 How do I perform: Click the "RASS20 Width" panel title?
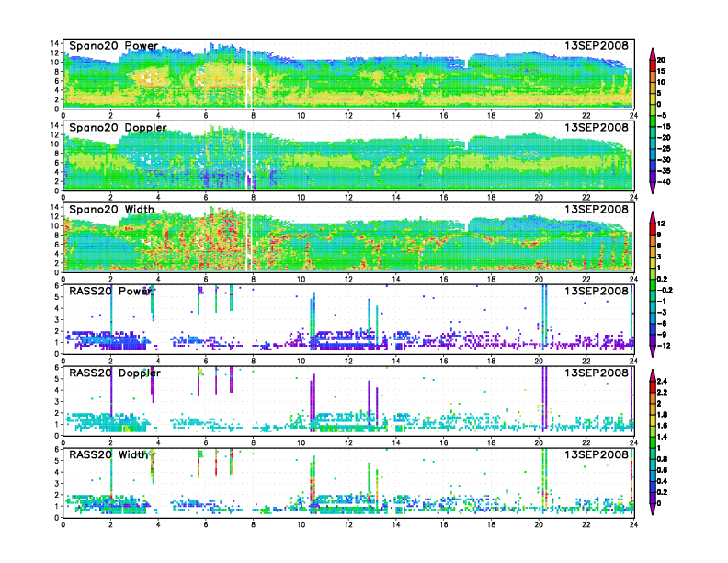click(x=108, y=454)
